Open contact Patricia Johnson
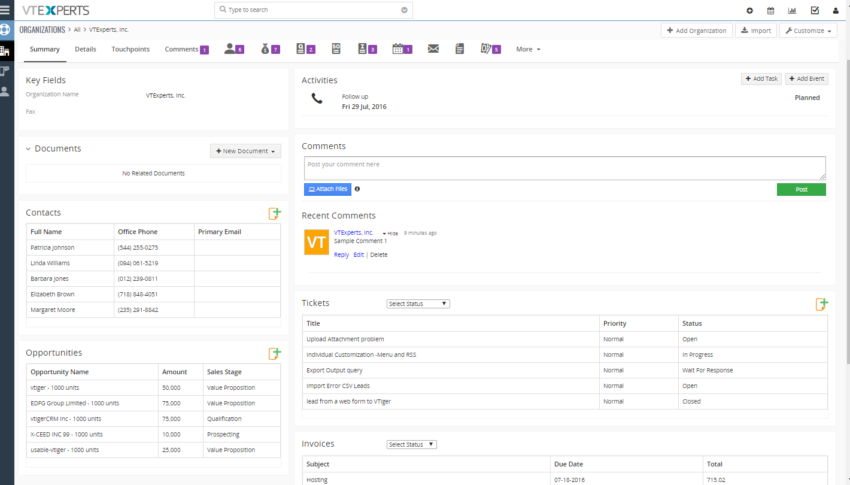The image size is (850, 485). pyautogui.click(x=53, y=248)
